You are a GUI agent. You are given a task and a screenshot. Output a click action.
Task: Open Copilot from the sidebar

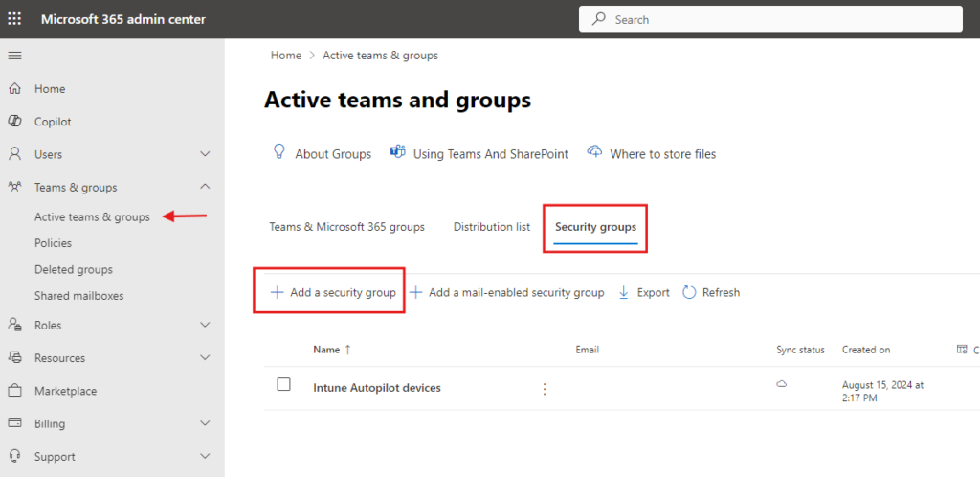pyautogui.click(x=53, y=122)
